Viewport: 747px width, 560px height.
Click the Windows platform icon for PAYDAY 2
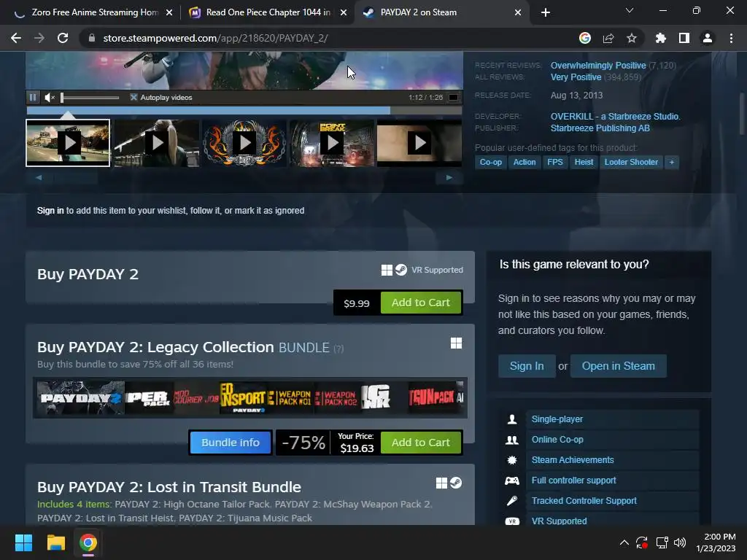click(x=387, y=270)
